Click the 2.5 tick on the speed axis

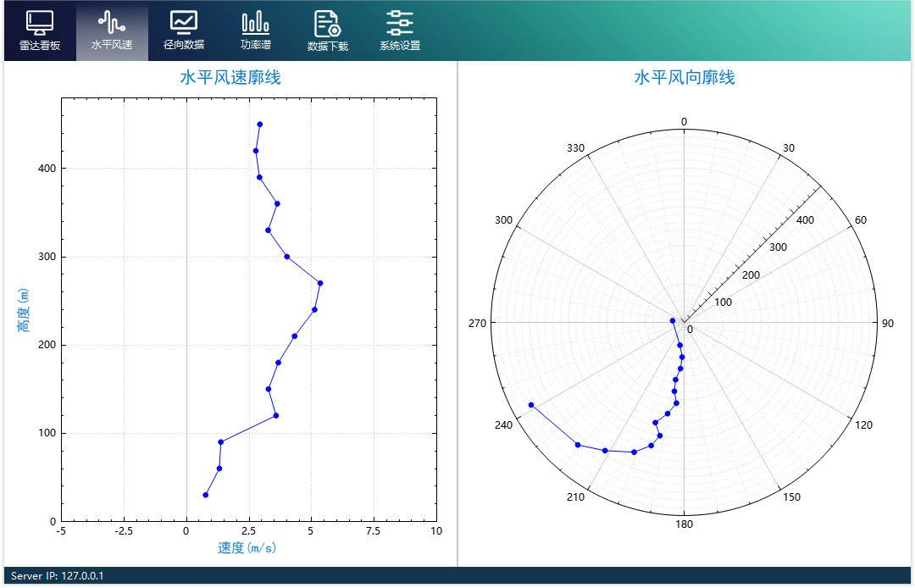(248, 531)
